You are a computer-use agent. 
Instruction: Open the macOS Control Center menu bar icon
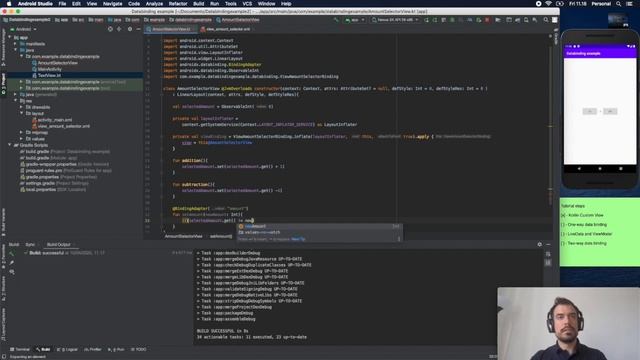tap(629, 4)
